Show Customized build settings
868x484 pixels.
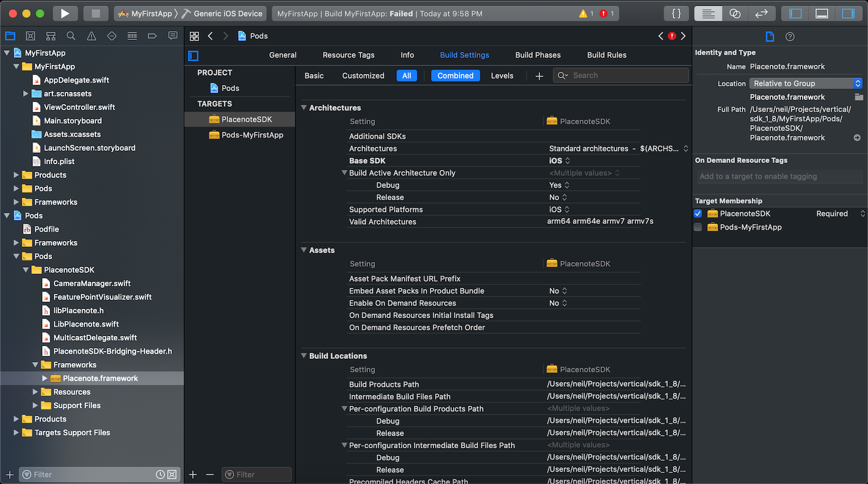[363, 76]
